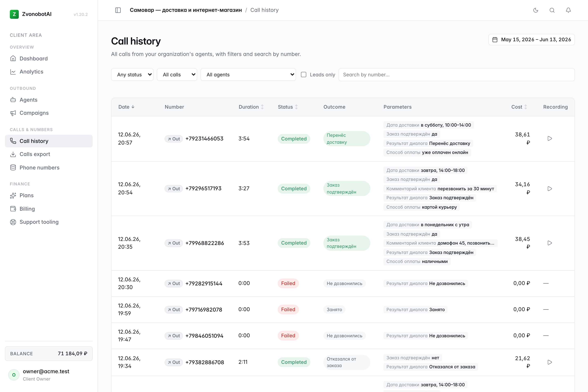Screen dimensions: 588x392
Task: Click cost 38,45 ₽ cell
Action: tap(522, 243)
